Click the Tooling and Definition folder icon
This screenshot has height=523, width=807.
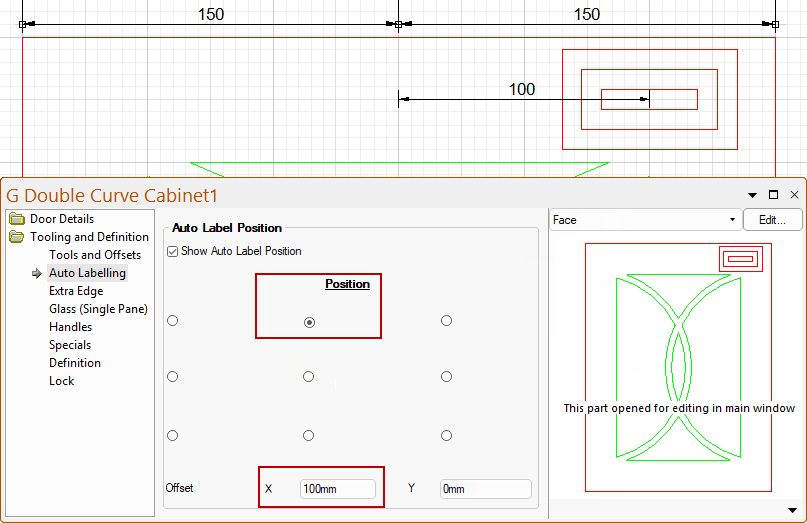point(16,237)
